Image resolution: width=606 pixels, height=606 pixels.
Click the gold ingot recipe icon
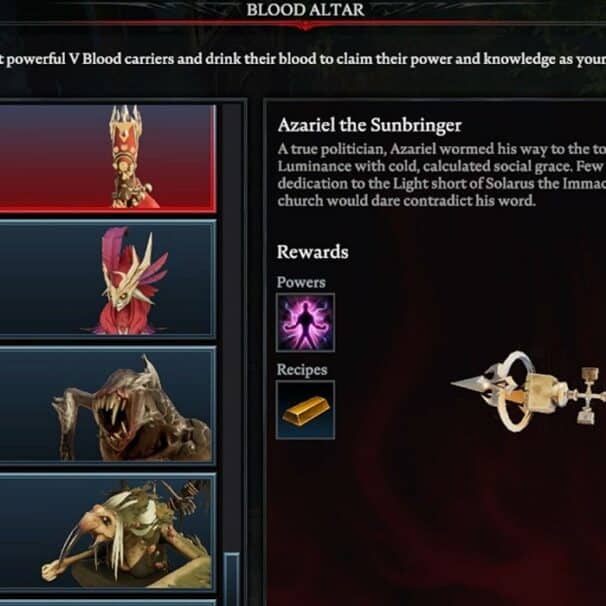[305, 410]
